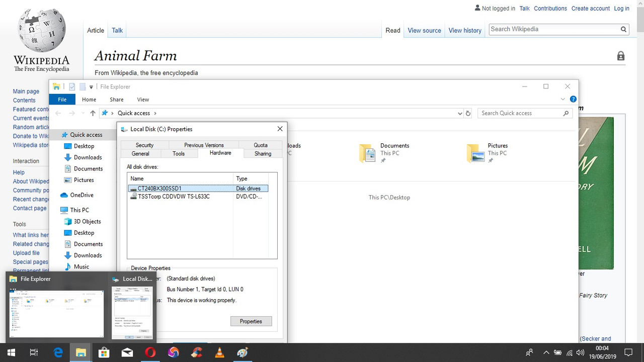Viewport: 644px width, 362px height.
Task: Click the New folder quick toolbar icon
Action: click(83, 86)
